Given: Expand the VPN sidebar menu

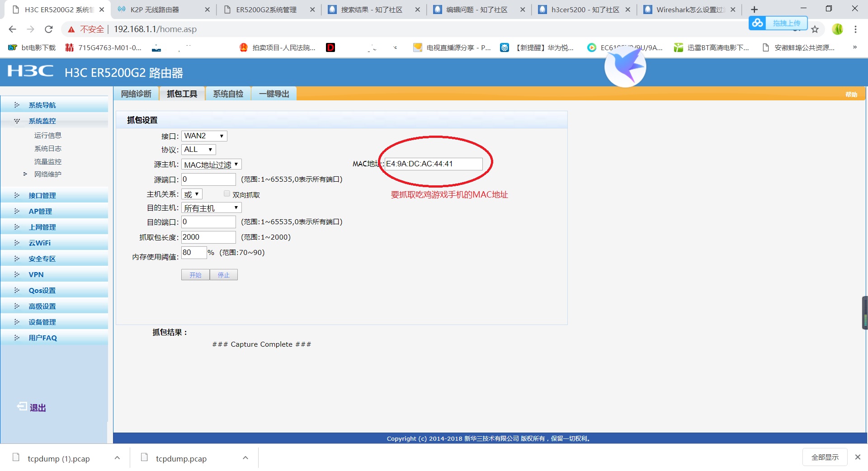Looking at the screenshot, I should point(54,275).
